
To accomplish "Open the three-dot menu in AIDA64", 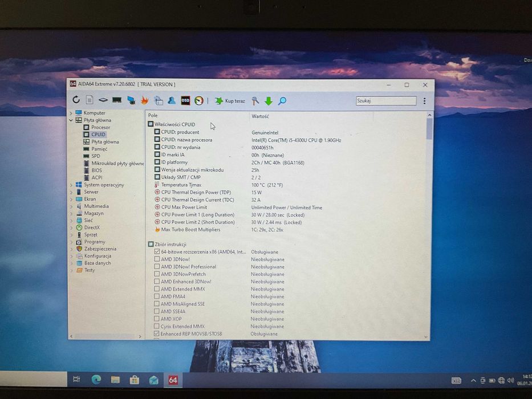I will (424, 101).
